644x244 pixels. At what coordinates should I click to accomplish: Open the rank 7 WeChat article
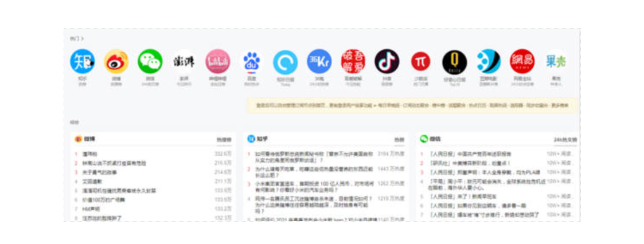point(484,215)
